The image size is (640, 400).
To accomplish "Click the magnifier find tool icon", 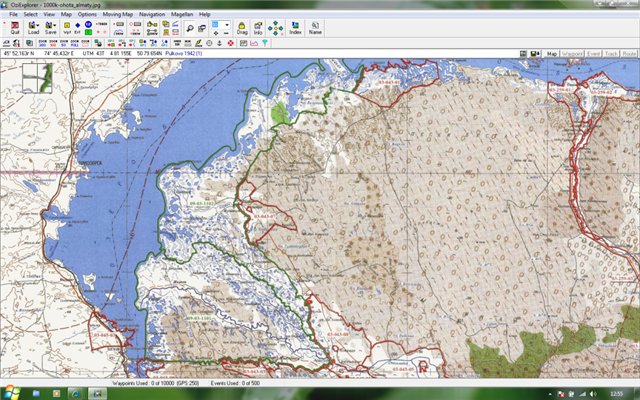I will (x=190, y=28).
